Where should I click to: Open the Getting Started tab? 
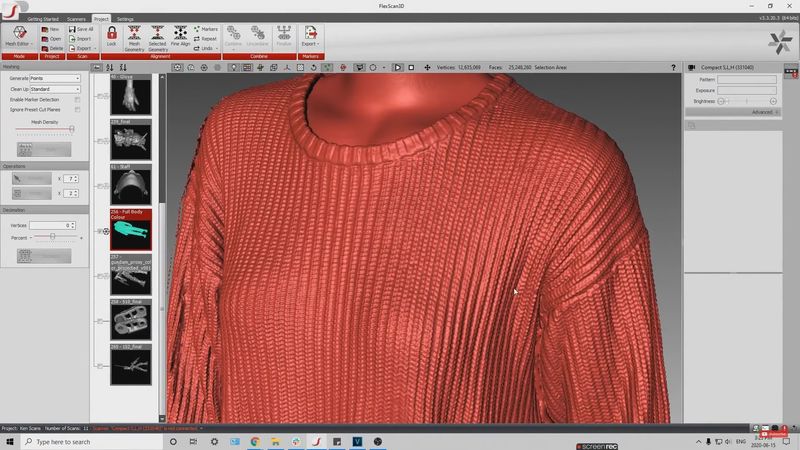coord(42,19)
